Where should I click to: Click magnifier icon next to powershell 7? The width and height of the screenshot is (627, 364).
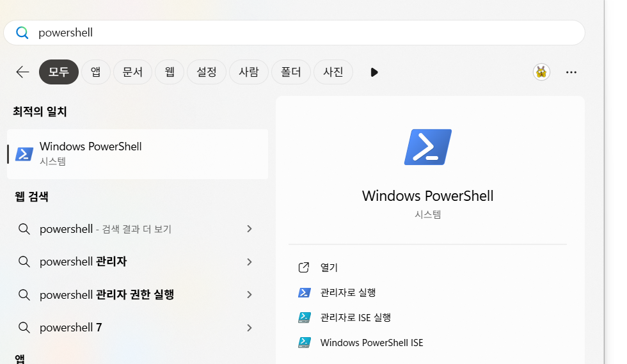click(x=24, y=328)
